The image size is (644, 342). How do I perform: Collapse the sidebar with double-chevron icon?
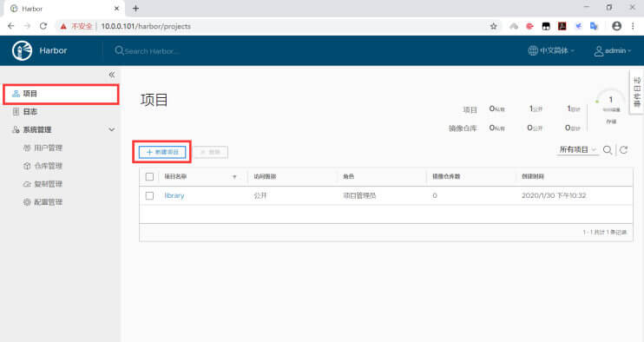click(x=112, y=75)
